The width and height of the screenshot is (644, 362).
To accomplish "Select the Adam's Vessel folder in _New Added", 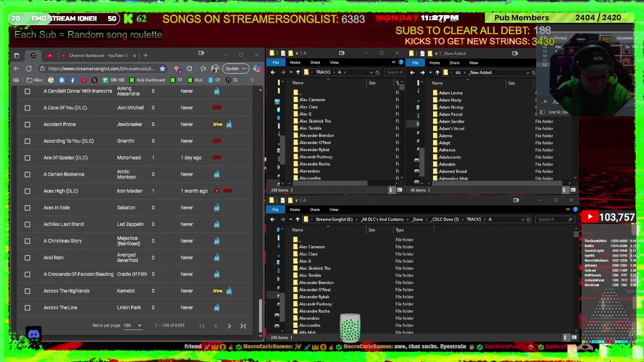I will tap(451, 129).
